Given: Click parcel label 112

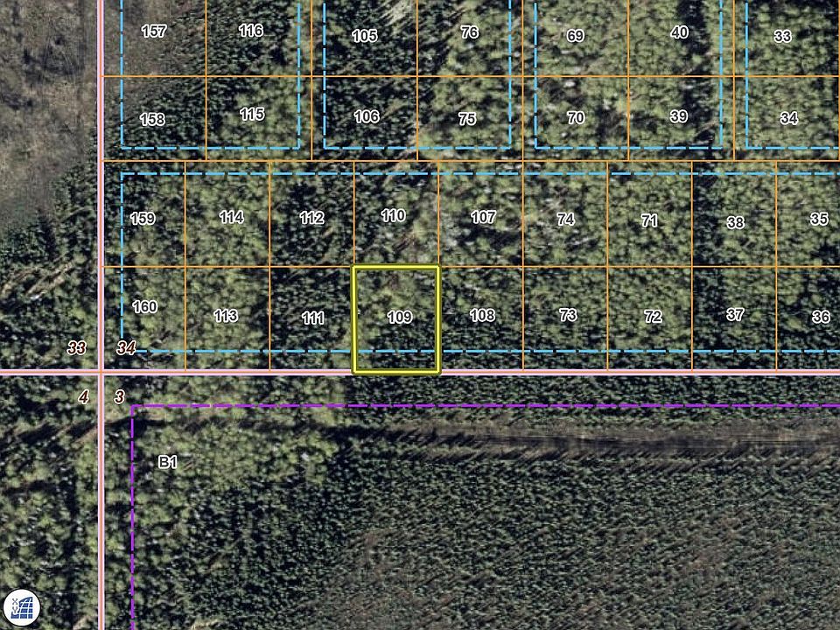Looking at the screenshot, I should pos(311,218).
